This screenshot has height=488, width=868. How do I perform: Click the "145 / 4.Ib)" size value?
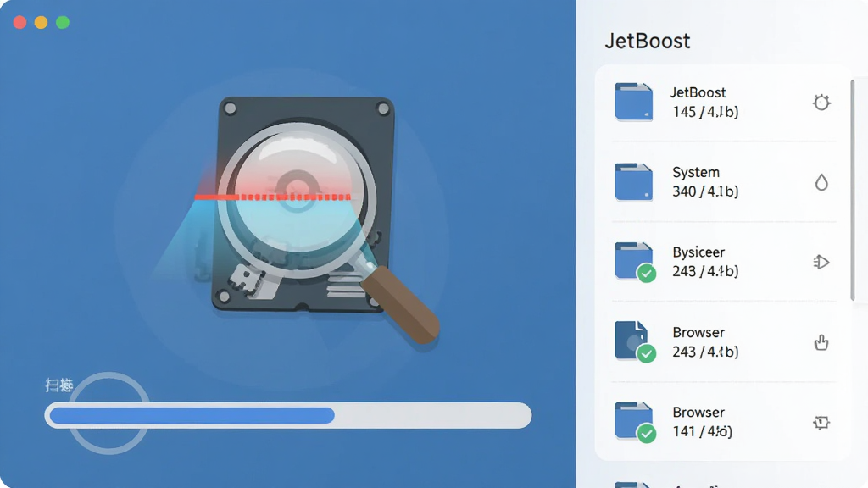[705, 112]
